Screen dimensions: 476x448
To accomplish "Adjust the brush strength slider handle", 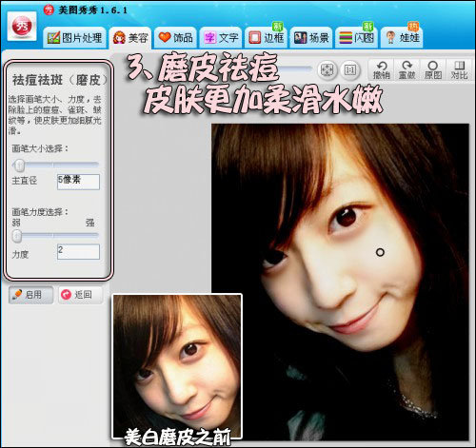I will [x=17, y=236].
